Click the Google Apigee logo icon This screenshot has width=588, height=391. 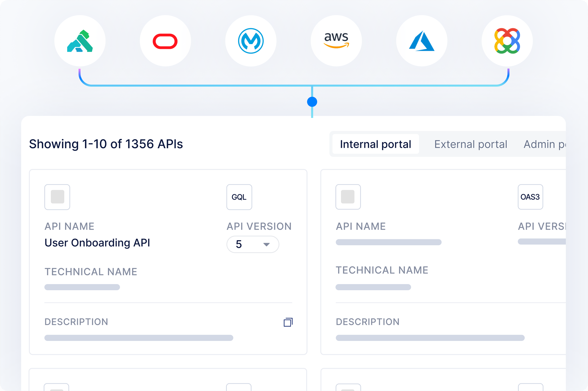point(507,41)
